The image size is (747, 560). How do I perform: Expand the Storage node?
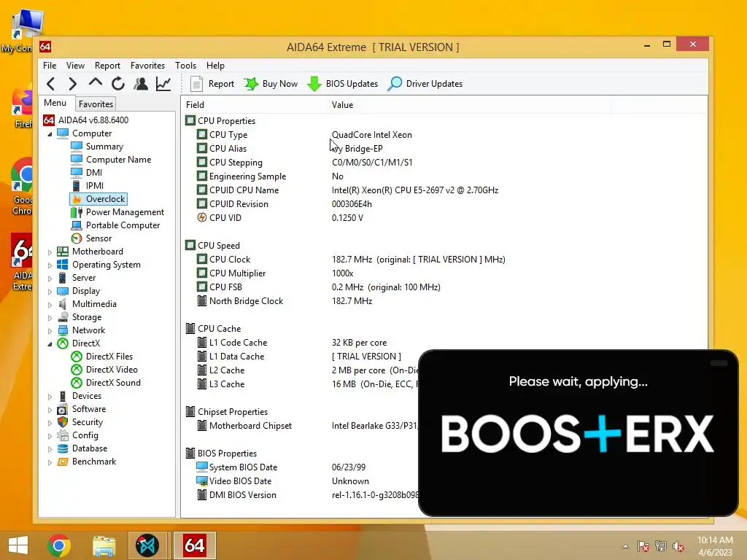[50, 318]
